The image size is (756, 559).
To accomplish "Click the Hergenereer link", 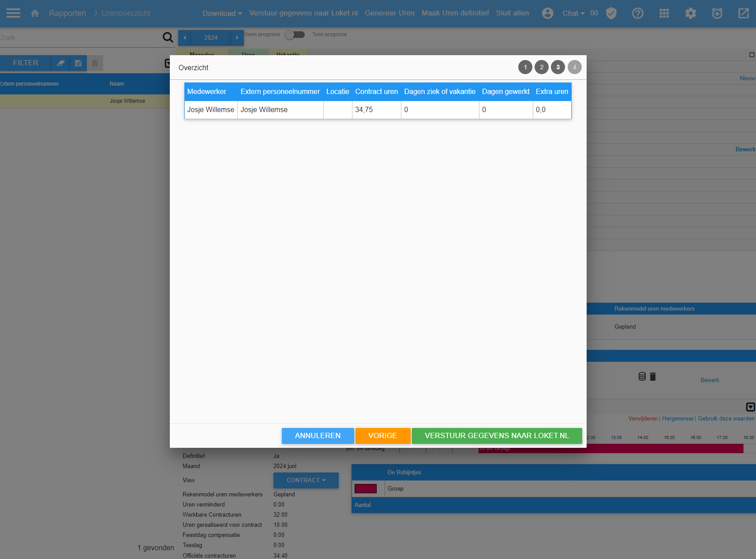I will [x=678, y=418].
